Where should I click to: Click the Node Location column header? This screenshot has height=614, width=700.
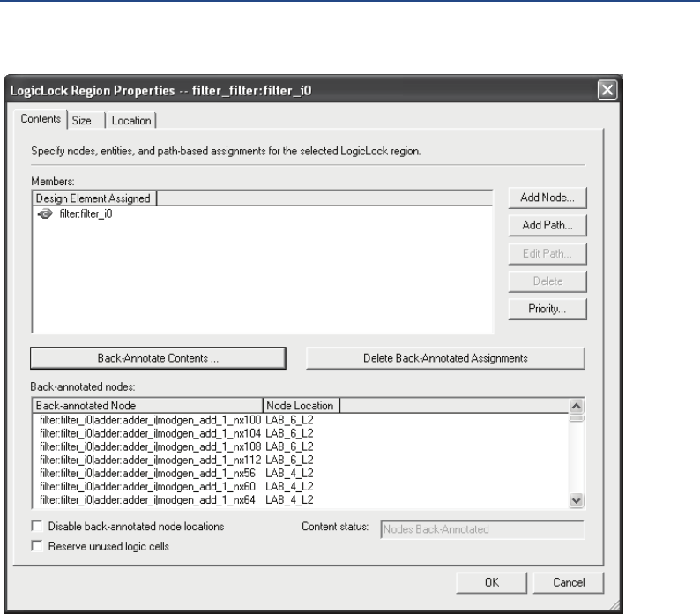(x=301, y=406)
